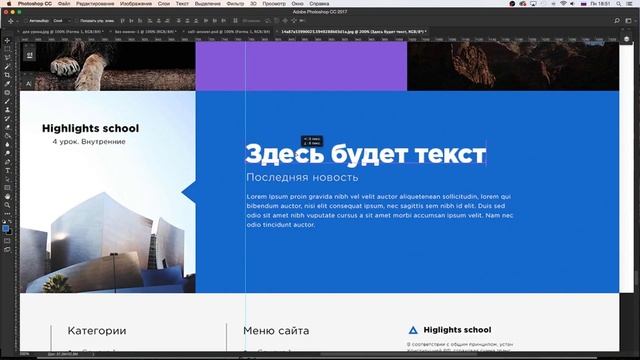Image resolution: width=640 pixels, height=360 pixels.
Task: Open the View menu (Просмотр)
Action: point(274,3)
